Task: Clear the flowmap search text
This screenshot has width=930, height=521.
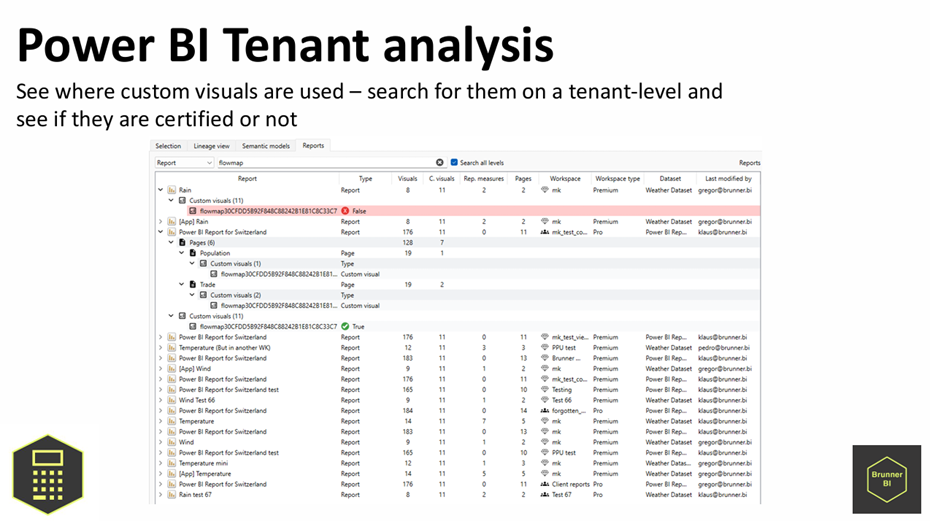Action: pos(439,163)
